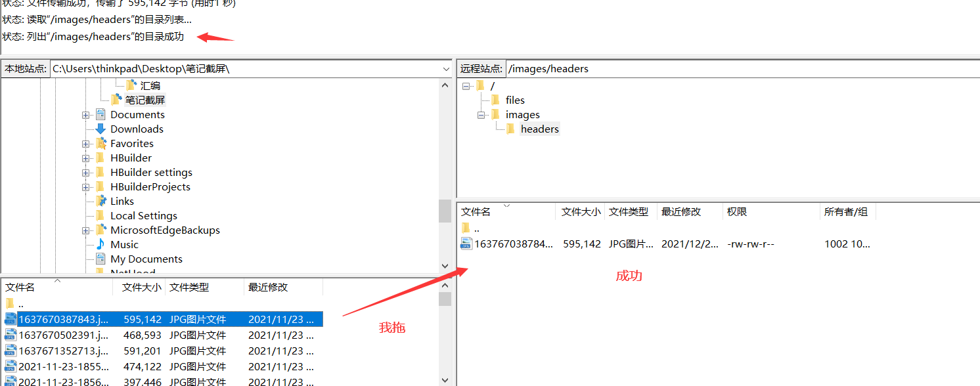Expand the Documents tree node

tap(86, 114)
